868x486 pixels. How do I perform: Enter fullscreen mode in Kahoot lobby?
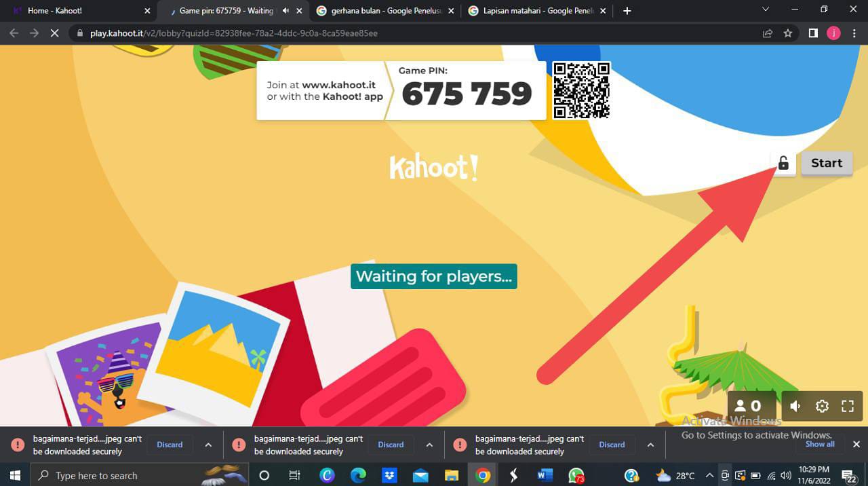(847, 406)
